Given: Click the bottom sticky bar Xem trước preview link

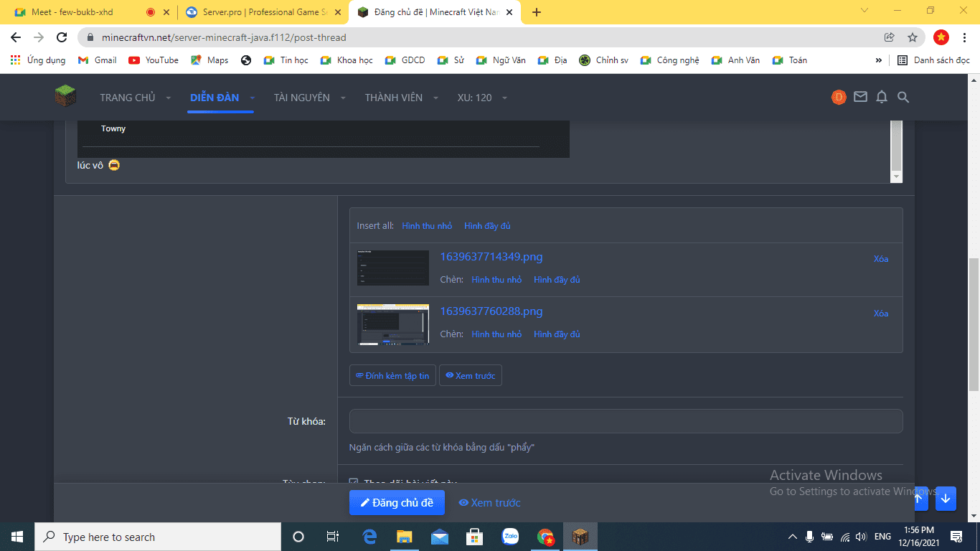Looking at the screenshot, I should [490, 503].
